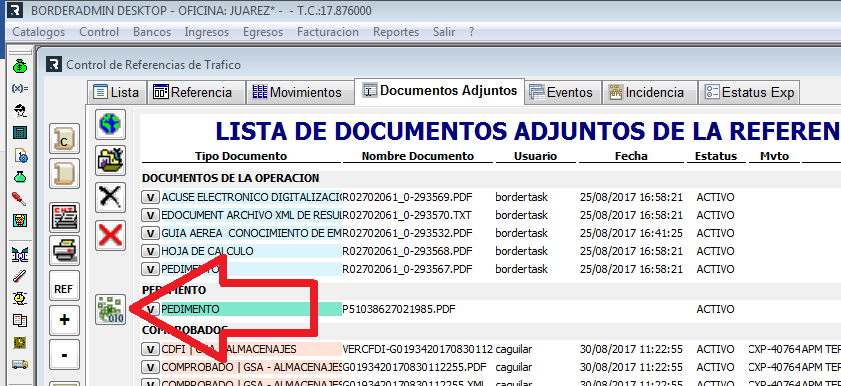Click the scroll button labeled C

point(64,139)
